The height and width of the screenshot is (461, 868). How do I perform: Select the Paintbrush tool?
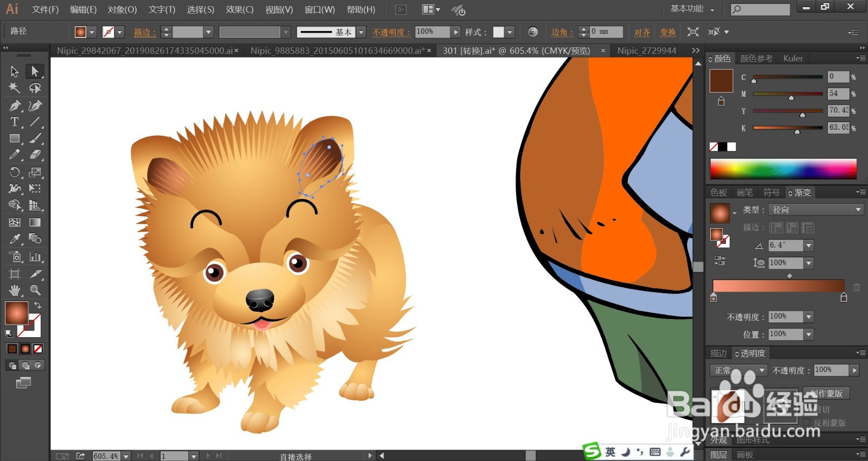point(35,138)
